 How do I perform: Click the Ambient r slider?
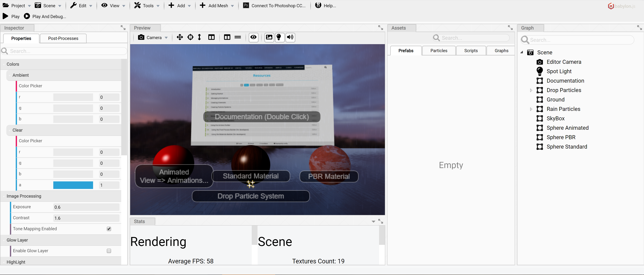click(73, 97)
